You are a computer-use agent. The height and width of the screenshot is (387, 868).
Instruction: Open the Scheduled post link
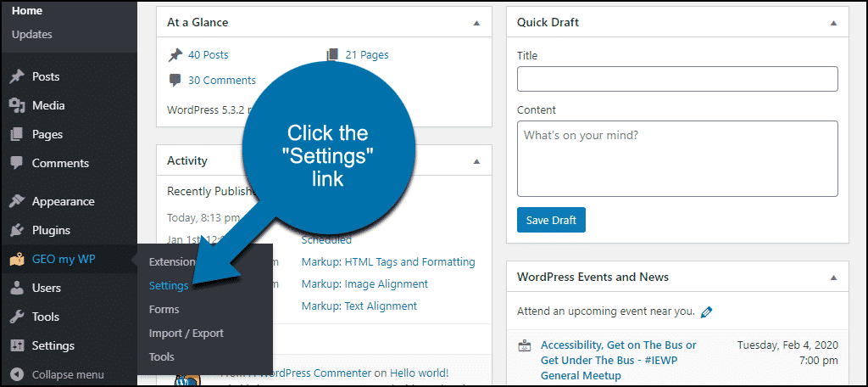pos(326,240)
